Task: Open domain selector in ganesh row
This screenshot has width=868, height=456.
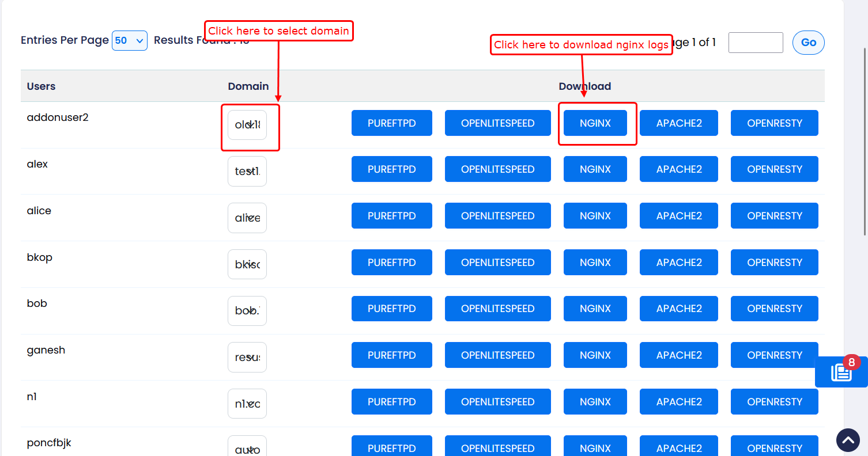Action: click(247, 358)
